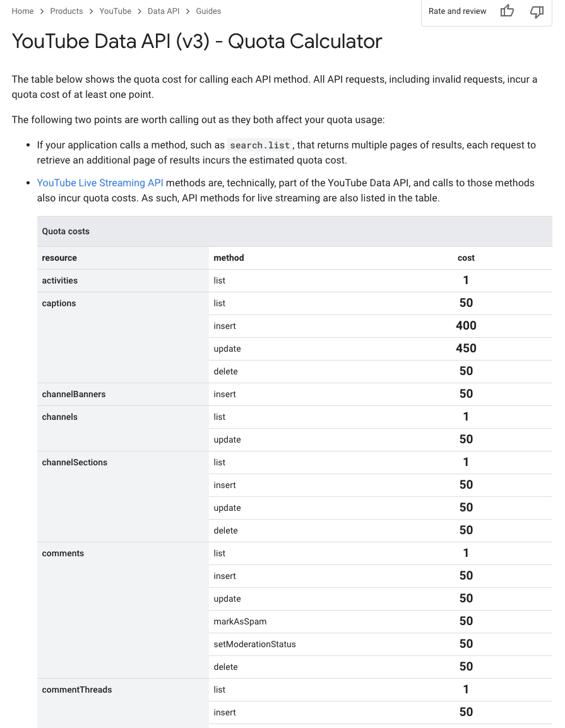This screenshot has height=728, width=565.
Task: Click the captions update cost 450
Action: point(466,349)
